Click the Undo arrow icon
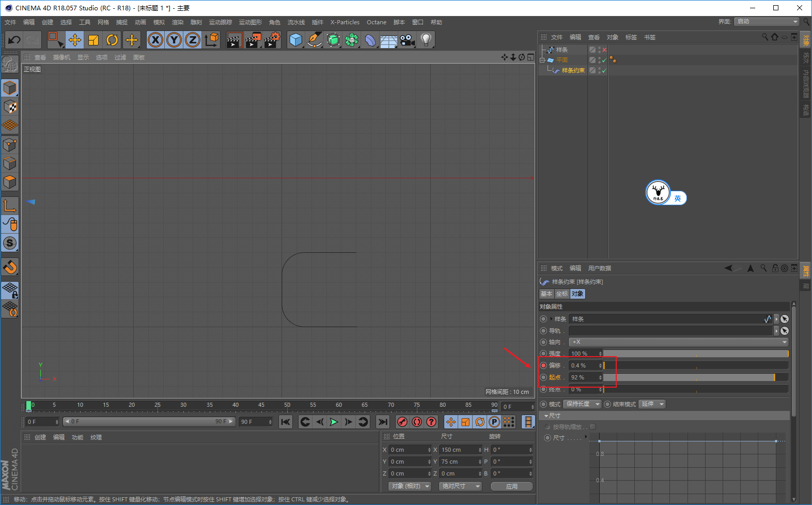Viewport: 812px width, 505px height. 14,40
